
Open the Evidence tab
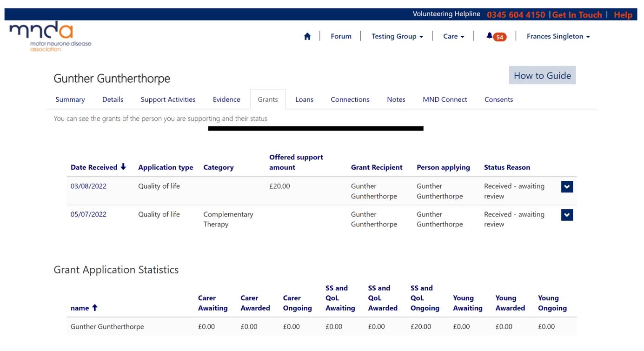pyautogui.click(x=226, y=99)
